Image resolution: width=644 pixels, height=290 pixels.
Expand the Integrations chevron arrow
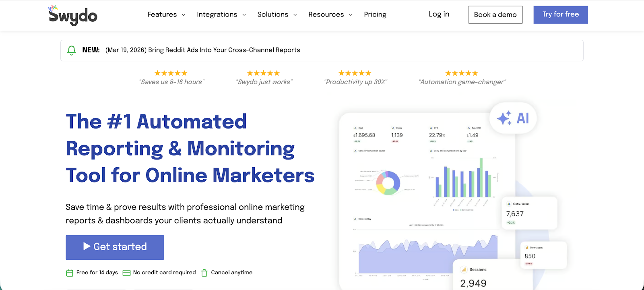click(244, 15)
